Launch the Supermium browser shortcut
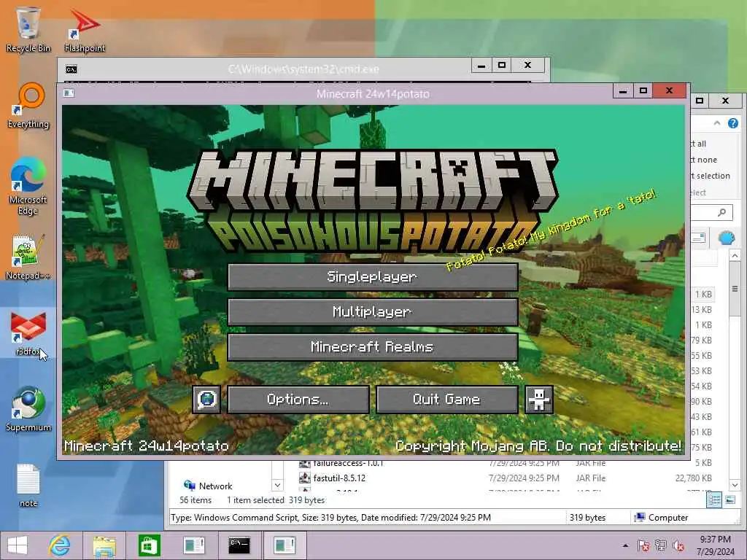This screenshot has height=560, width=747. coord(28,410)
